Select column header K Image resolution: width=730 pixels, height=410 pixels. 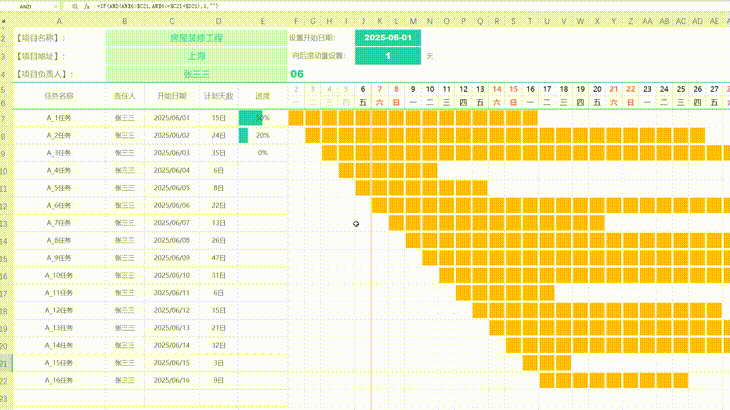379,21
